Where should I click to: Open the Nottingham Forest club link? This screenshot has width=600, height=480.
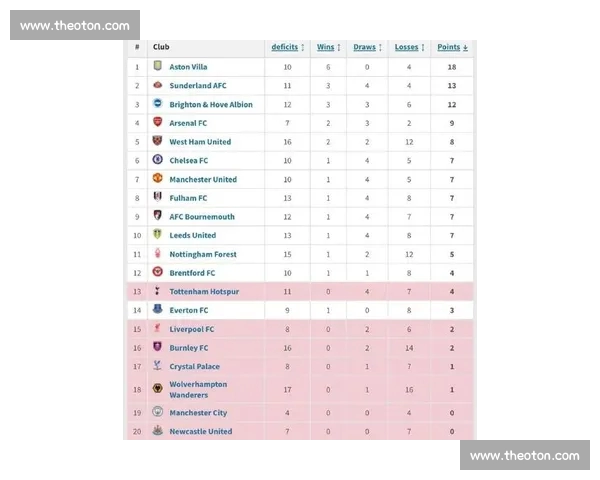pos(203,254)
